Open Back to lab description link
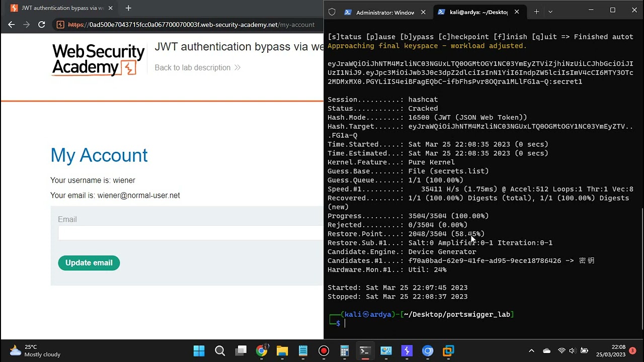644x362 pixels. pos(197,67)
